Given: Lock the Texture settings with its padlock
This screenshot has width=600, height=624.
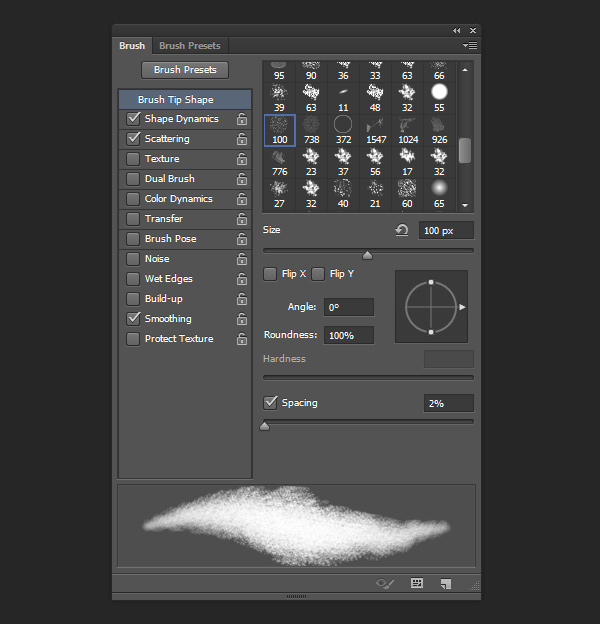Looking at the screenshot, I should click(241, 159).
